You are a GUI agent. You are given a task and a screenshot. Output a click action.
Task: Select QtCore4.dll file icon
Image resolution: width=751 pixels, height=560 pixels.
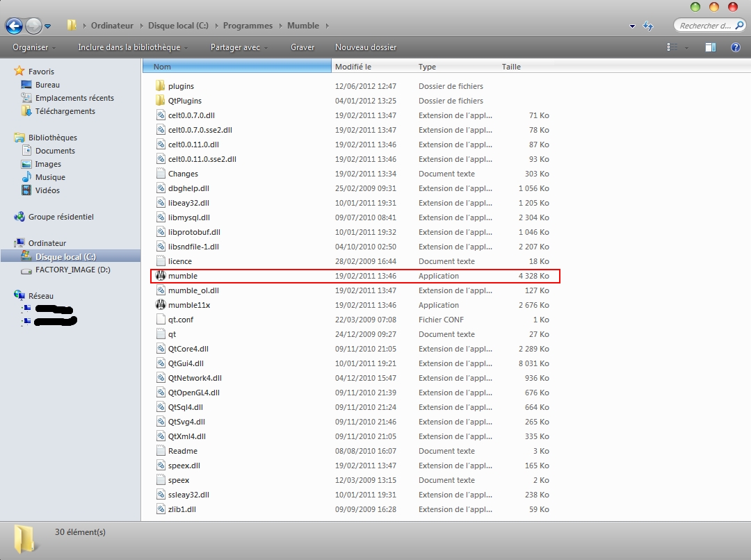pyautogui.click(x=161, y=349)
